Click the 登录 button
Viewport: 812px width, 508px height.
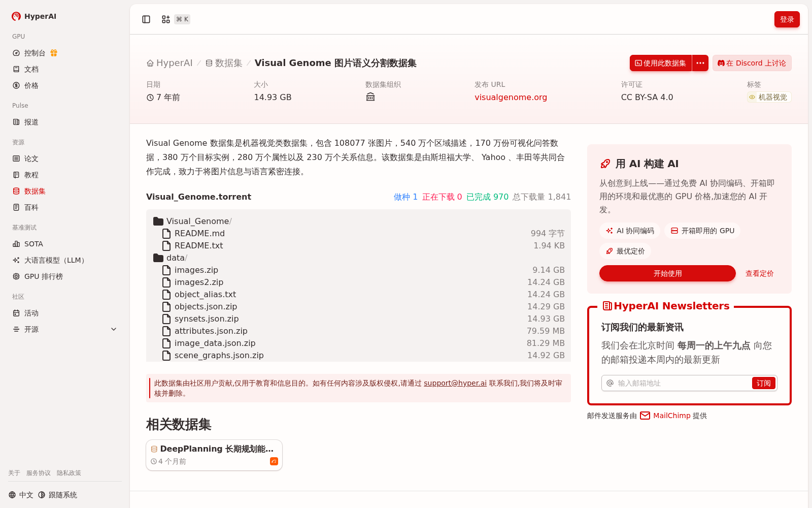[787, 19]
